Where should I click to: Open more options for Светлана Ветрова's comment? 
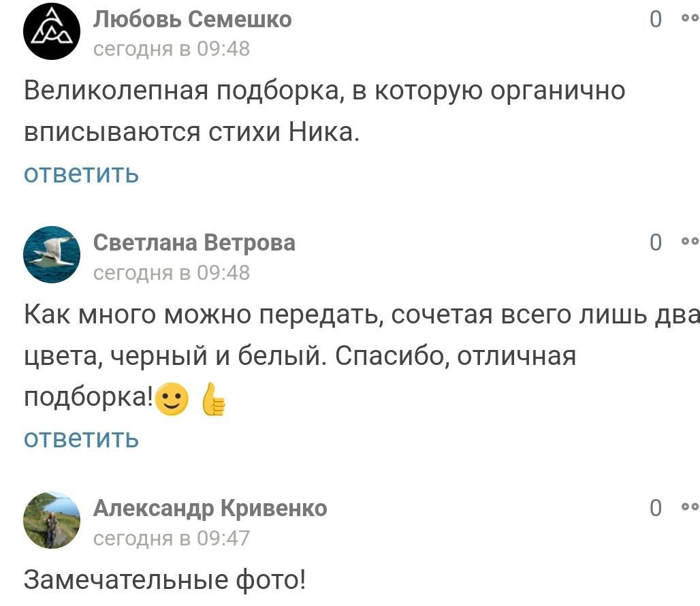pos(689,242)
